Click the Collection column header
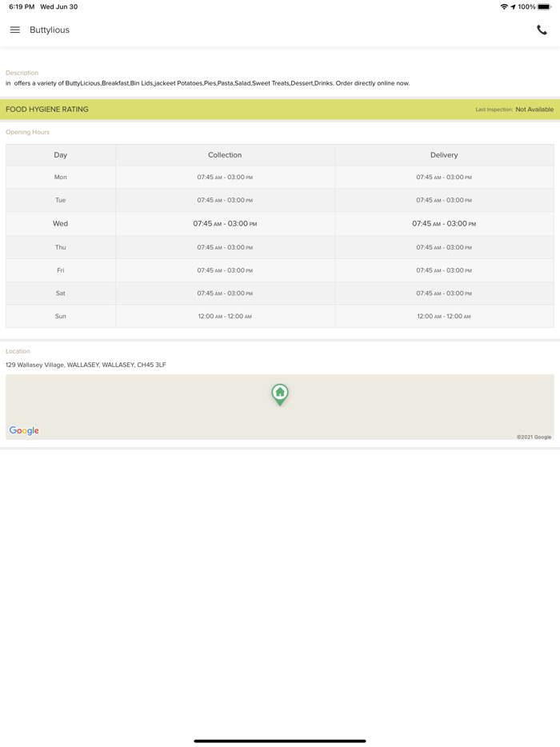This screenshot has width=560, height=747. click(225, 155)
